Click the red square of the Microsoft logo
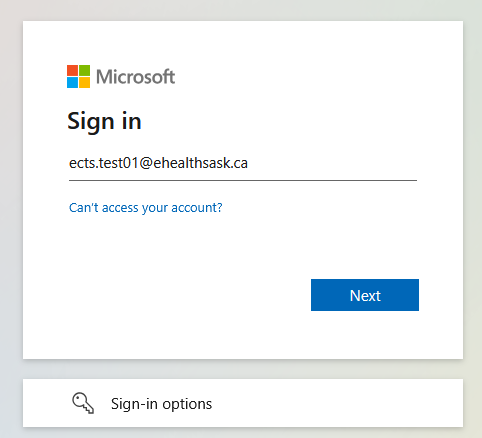 point(72,70)
